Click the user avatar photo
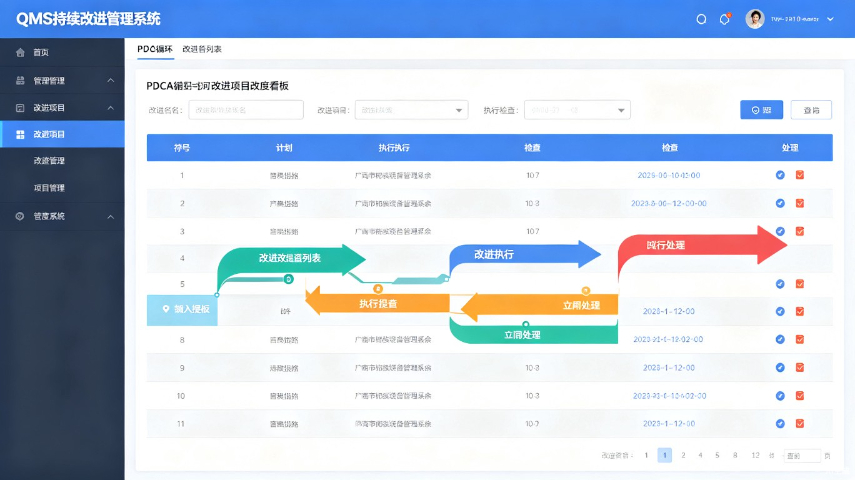Screen dimensions: 855x480 pos(755,19)
